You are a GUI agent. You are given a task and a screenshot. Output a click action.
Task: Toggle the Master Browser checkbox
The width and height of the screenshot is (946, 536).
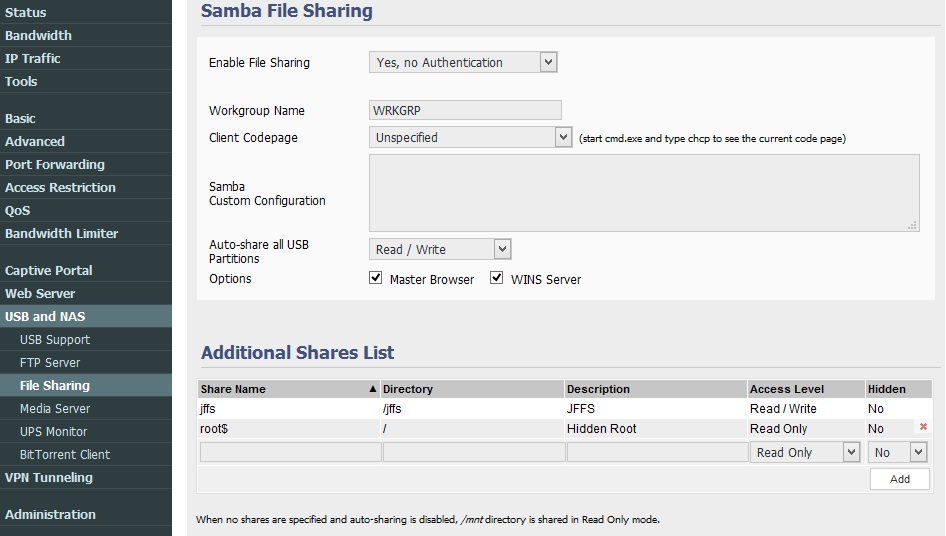375,278
